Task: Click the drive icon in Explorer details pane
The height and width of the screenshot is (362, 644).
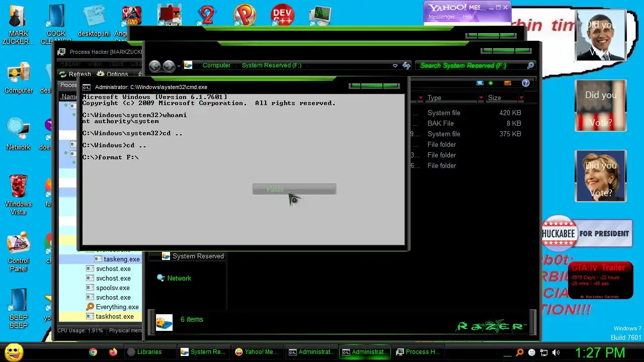Action: (x=164, y=322)
